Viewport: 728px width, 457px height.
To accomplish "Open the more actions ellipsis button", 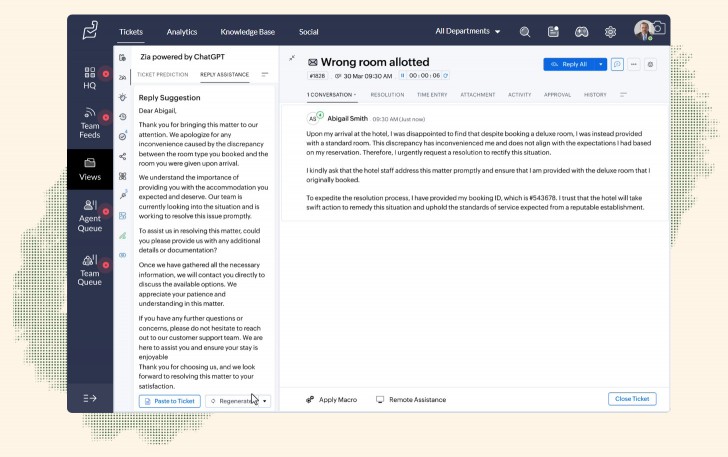I will point(634,64).
